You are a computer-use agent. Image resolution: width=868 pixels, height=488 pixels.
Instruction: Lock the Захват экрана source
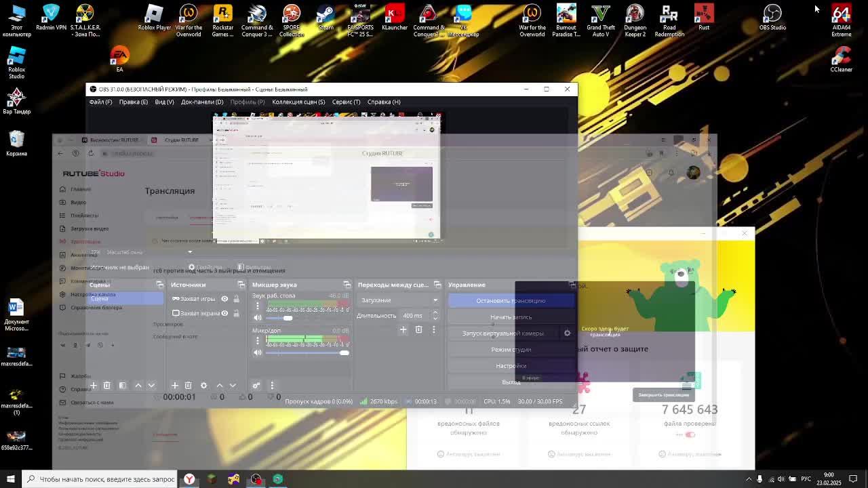(x=236, y=313)
